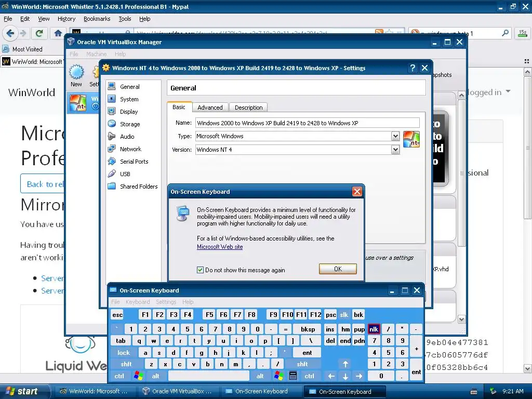Open Audio settings category icon
Screen dimensions: 532x399
[112, 137]
